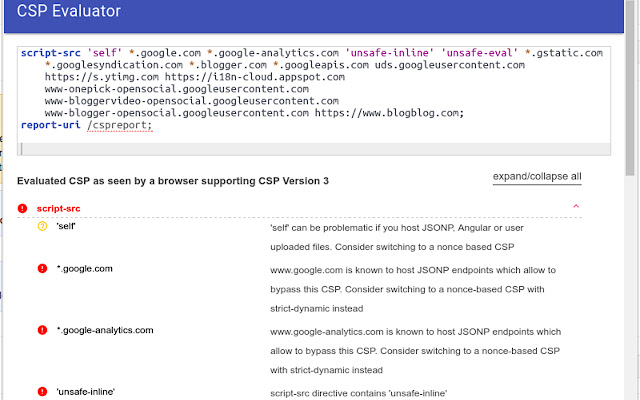This screenshot has height=400, width=640.
Task: Click the 'unsafe-eval' token in the policy
Action: point(482,53)
